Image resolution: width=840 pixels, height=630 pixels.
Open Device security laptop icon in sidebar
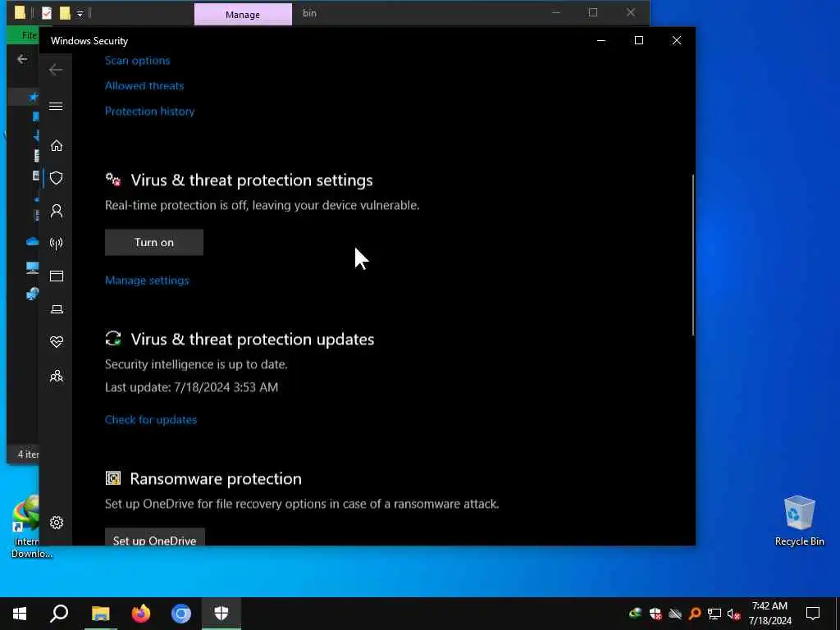57,309
